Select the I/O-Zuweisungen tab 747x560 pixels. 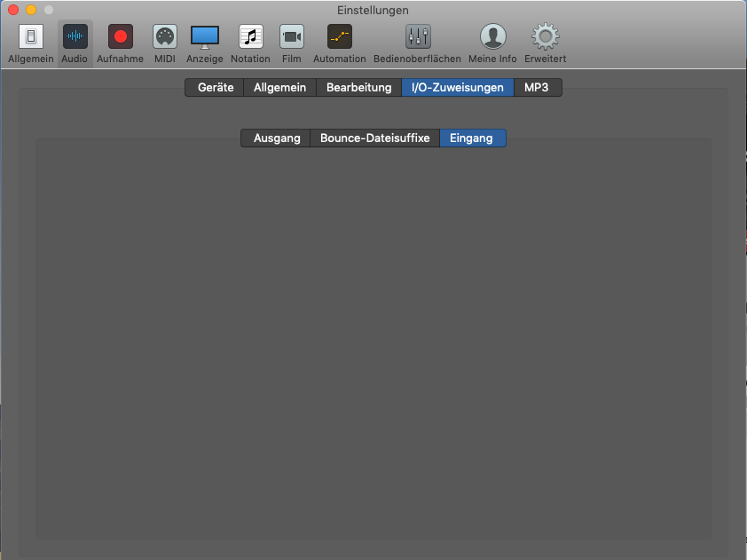point(458,88)
